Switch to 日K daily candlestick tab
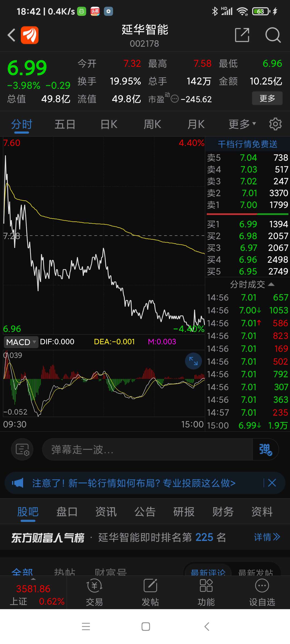The image size is (290, 644). 109,125
